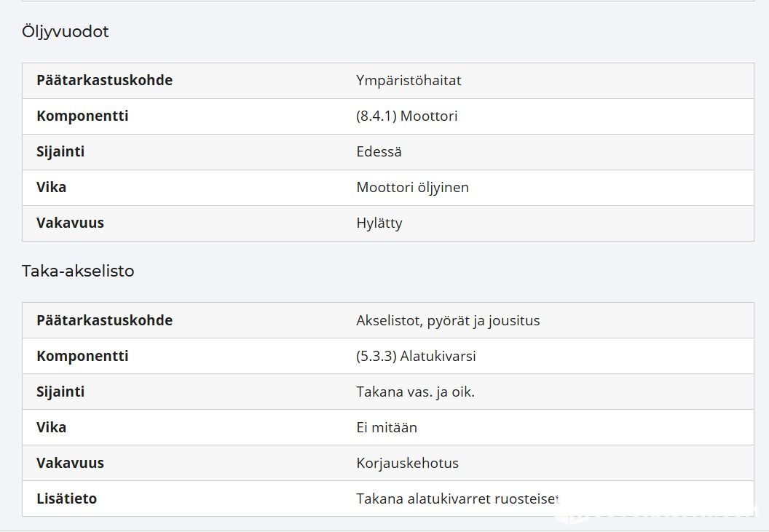Click the Vika label in Taka-akselisto table
This screenshot has width=769, height=532.
pyautogui.click(x=51, y=427)
